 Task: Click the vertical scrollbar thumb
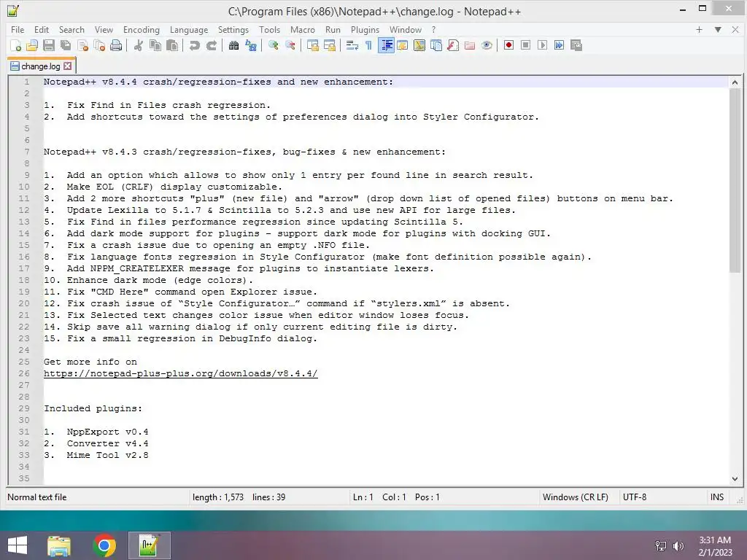point(735,181)
